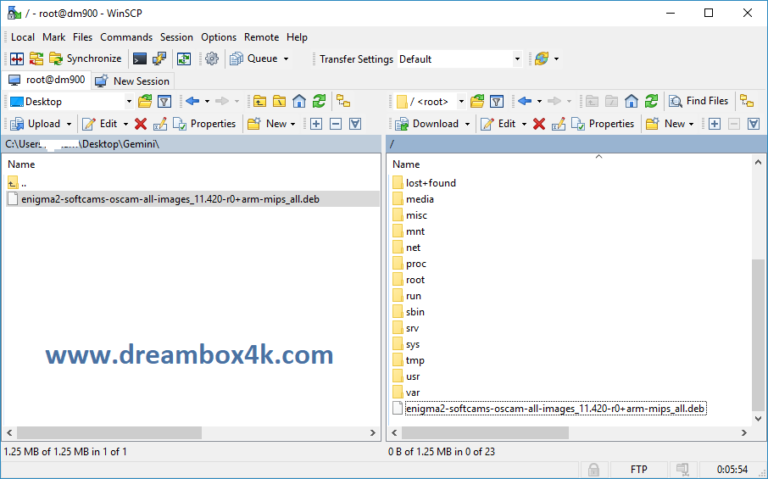
Task: Click local root directory icon
Action: 279,101
